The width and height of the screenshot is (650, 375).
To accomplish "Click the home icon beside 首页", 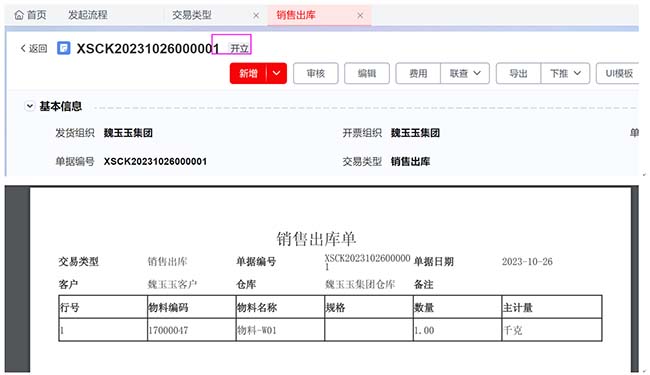I will (19, 15).
